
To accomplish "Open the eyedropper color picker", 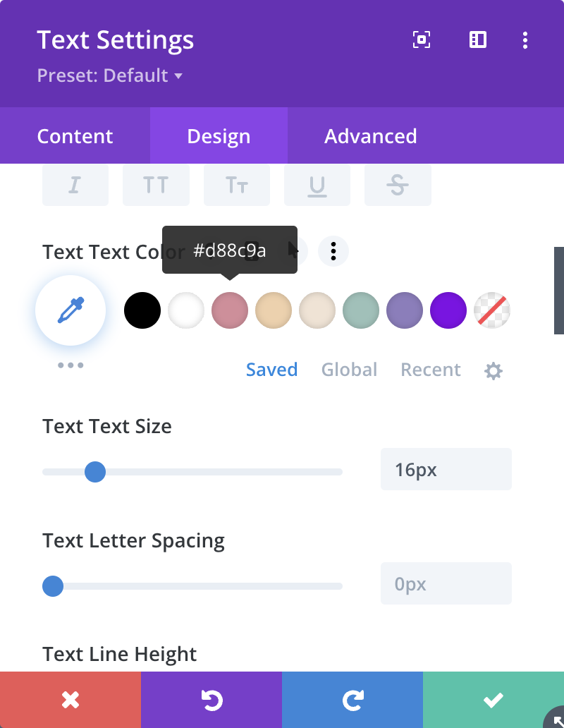I will (70, 310).
